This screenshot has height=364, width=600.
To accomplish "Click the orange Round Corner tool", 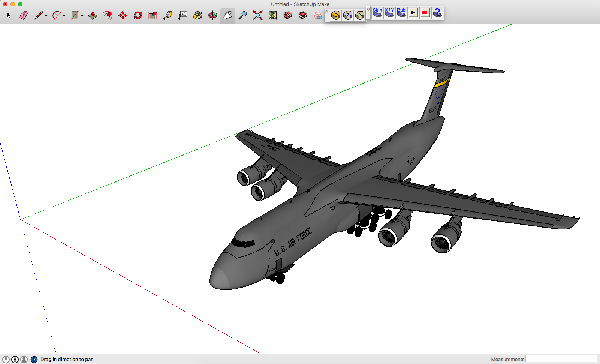I will [x=336, y=15].
